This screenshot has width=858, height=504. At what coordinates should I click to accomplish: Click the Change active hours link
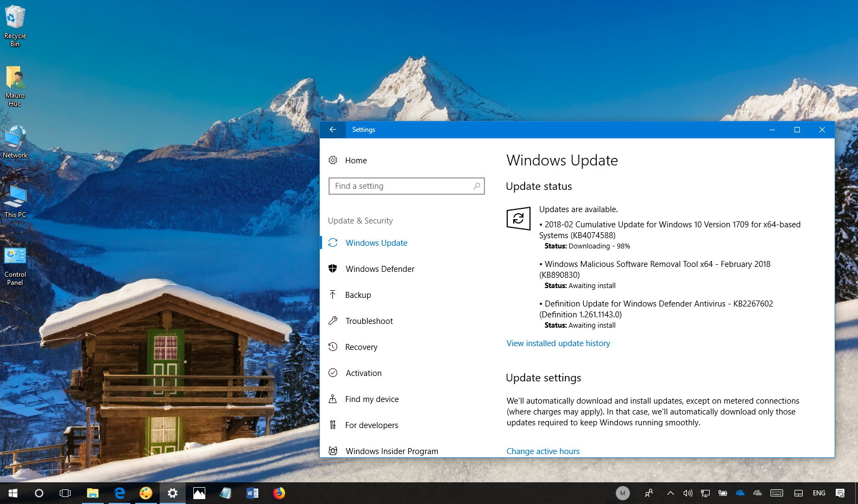coord(543,451)
